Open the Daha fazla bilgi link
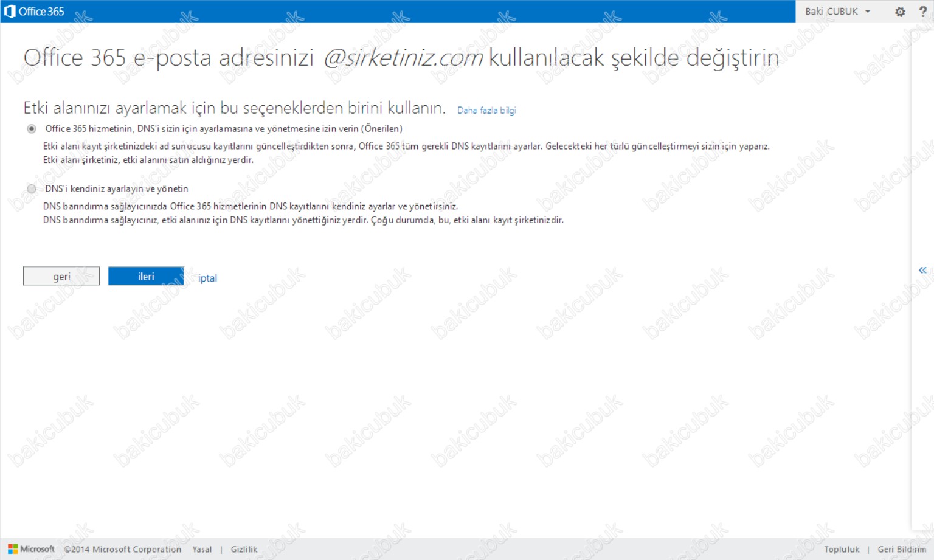This screenshot has height=560, width=934. pos(486,110)
